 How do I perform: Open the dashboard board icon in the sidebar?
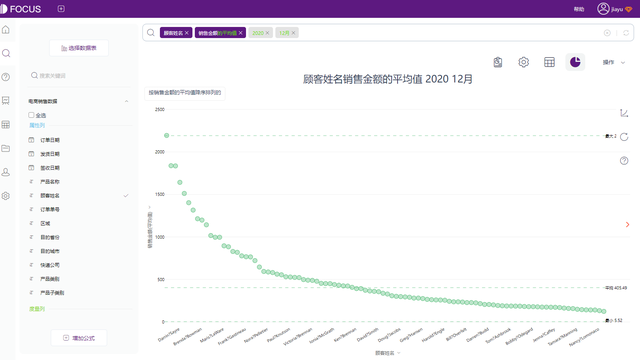(x=6, y=101)
